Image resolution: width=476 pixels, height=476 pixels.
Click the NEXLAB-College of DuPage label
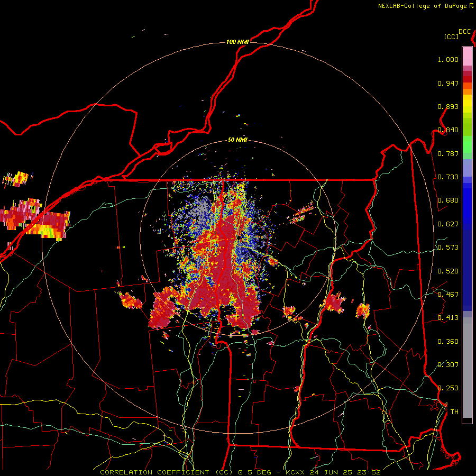pyautogui.click(x=422, y=6)
